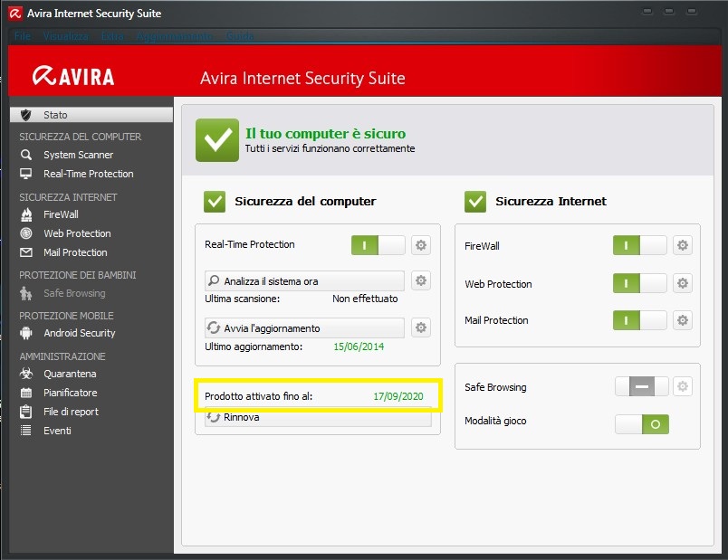Select Mail Protection label in sidebar
The image size is (728, 560).
tap(75, 252)
